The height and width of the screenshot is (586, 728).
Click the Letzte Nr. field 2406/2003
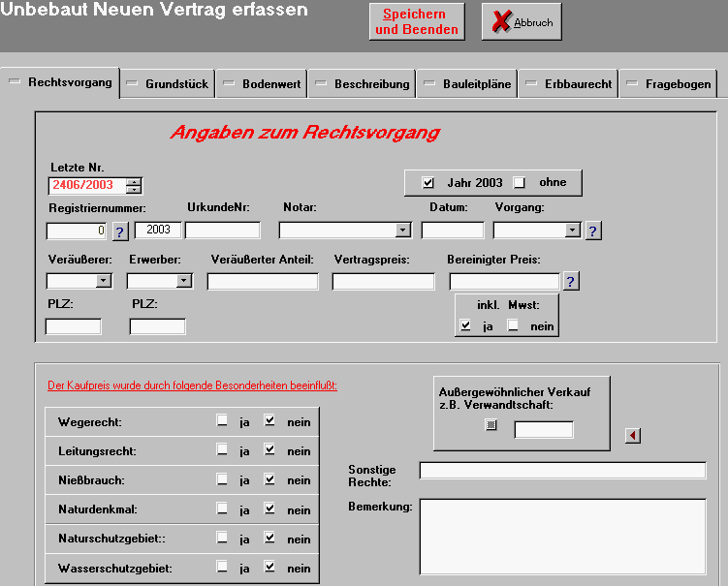(x=87, y=186)
